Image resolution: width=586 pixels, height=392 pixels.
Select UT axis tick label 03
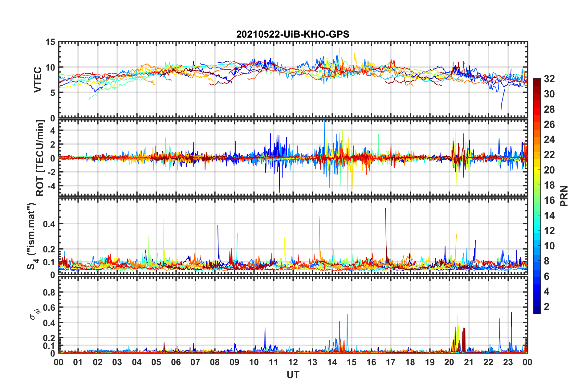point(117,362)
